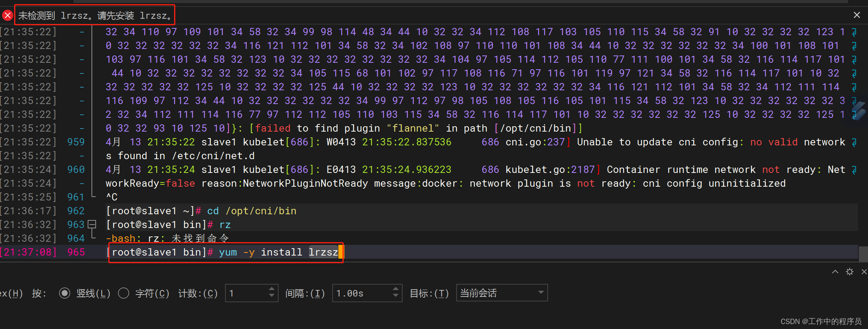Increase the 计数 count value
Screen dimensions: 868x329
point(272,289)
